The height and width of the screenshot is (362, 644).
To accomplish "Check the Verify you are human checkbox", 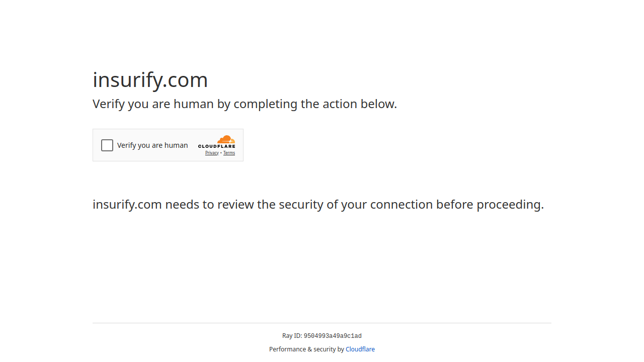I will [107, 145].
